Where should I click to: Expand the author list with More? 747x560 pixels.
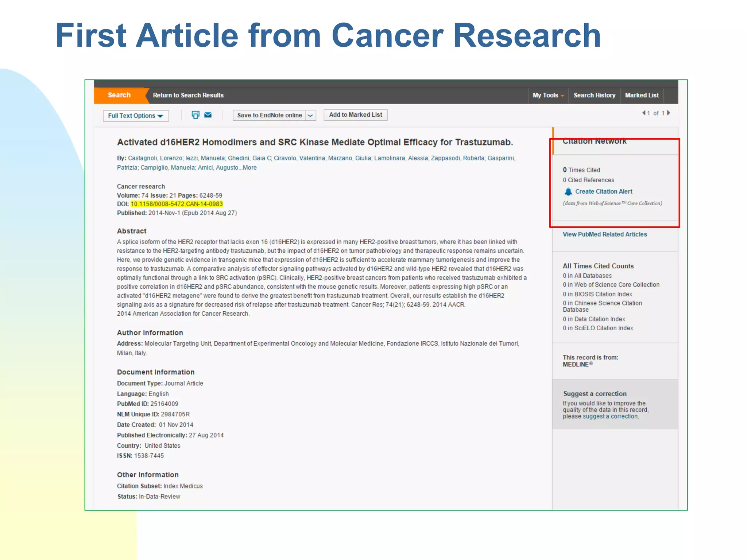[x=250, y=168]
